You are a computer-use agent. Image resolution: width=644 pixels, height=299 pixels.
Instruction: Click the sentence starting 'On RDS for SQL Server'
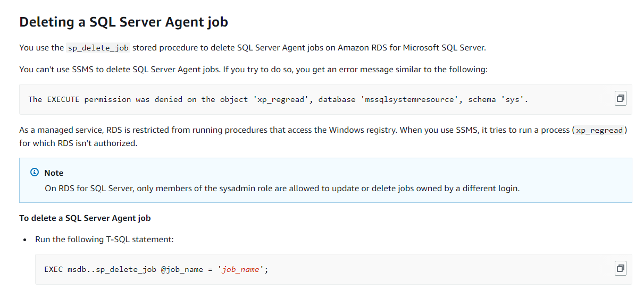tap(282, 188)
